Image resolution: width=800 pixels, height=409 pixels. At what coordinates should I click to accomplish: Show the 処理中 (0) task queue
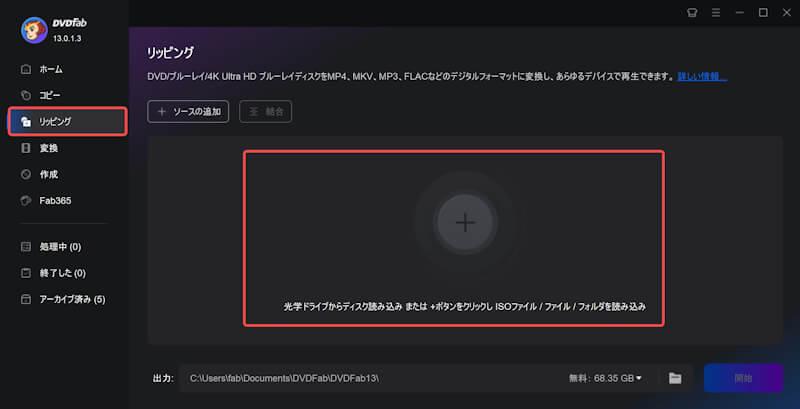51,247
